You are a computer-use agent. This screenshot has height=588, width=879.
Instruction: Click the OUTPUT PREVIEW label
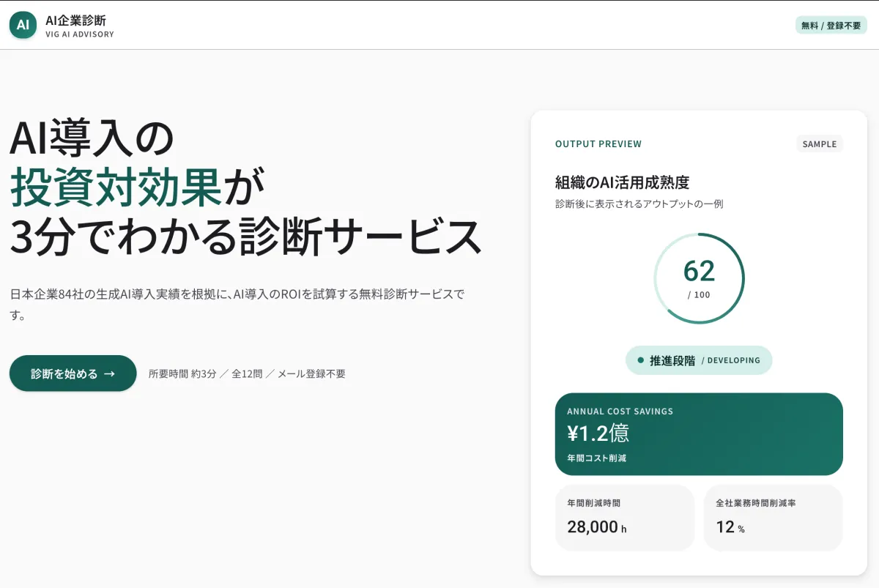598,144
